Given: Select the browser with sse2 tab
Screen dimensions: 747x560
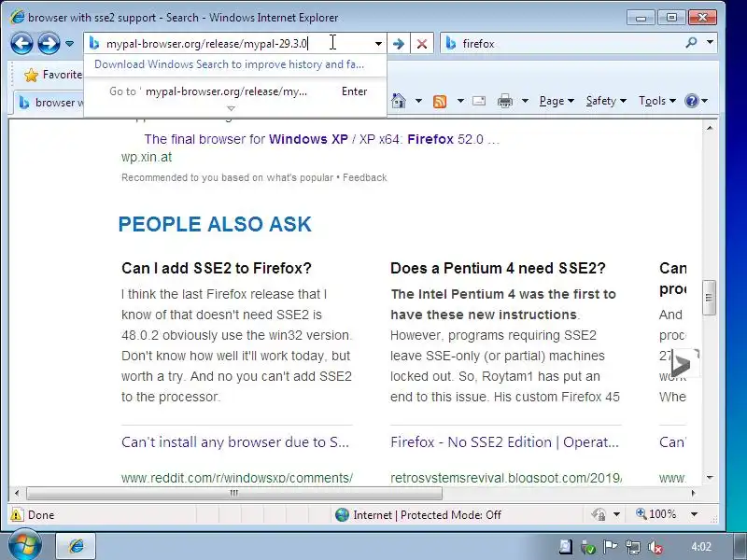Looking at the screenshot, I should point(50,103).
